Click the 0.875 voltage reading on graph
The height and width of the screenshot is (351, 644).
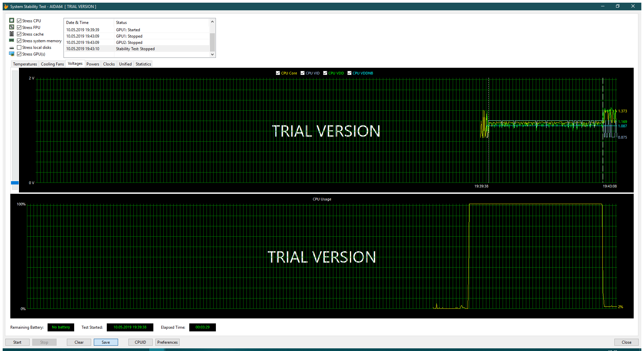click(x=623, y=137)
